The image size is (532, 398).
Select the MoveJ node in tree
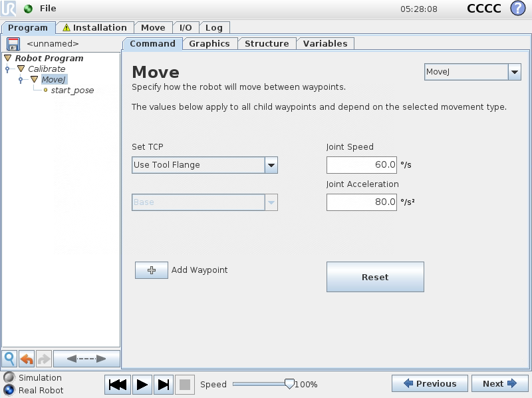(54, 80)
